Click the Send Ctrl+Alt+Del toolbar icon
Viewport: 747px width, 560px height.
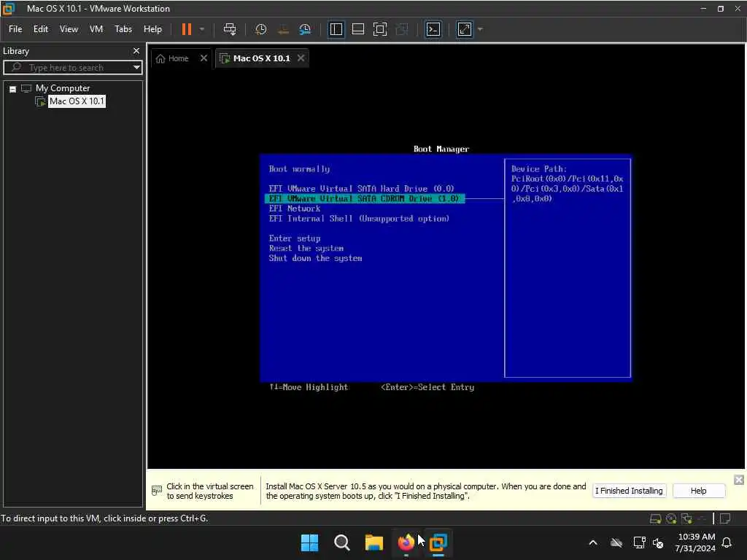pyautogui.click(x=230, y=29)
